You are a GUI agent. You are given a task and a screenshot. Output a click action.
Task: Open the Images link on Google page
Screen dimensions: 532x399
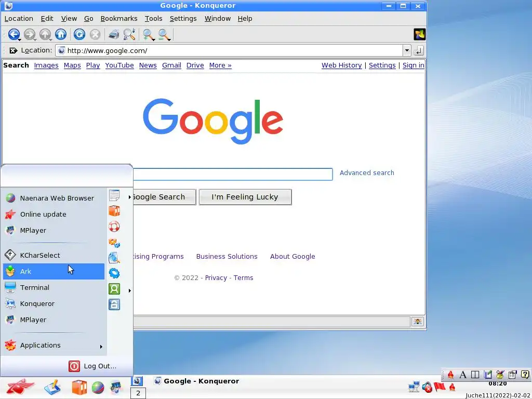(46, 65)
